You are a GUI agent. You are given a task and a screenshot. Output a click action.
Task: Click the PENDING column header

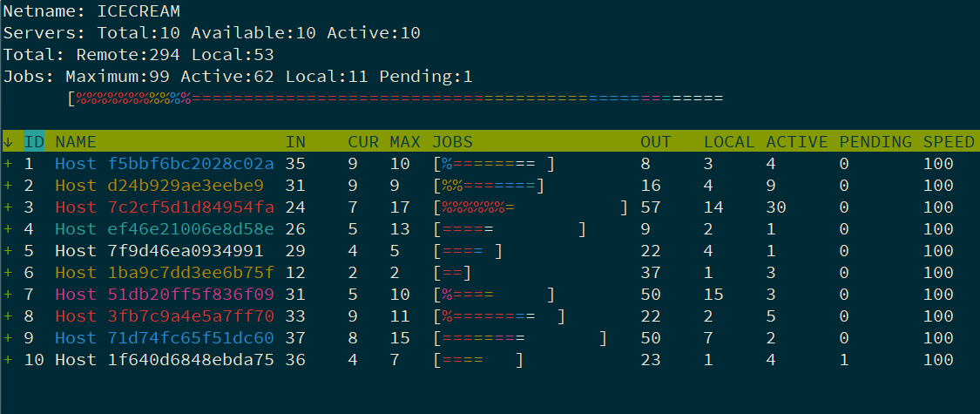click(x=875, y=142)
